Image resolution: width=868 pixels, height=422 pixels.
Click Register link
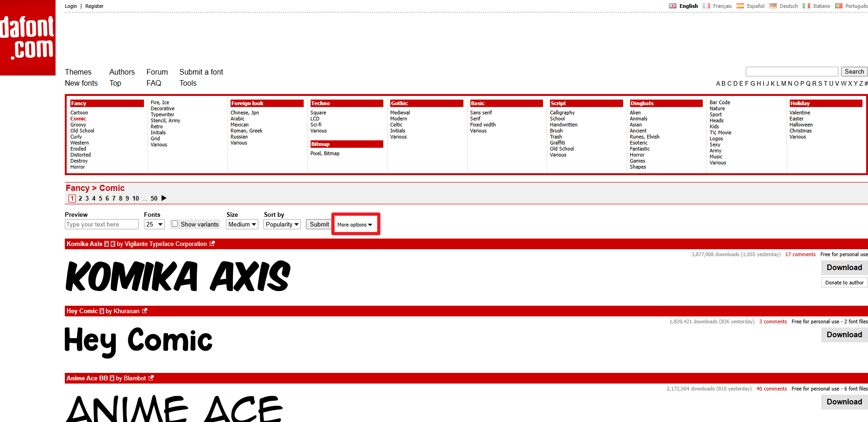tap(94, 6)
